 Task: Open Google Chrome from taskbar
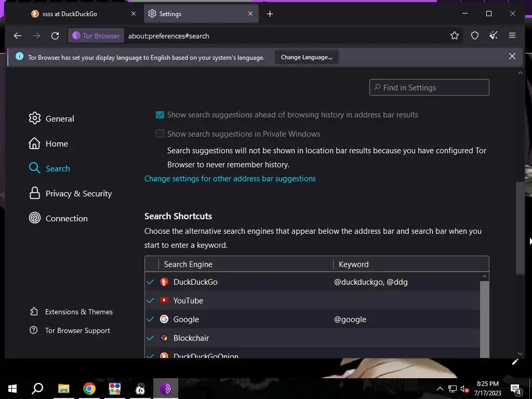89,389
